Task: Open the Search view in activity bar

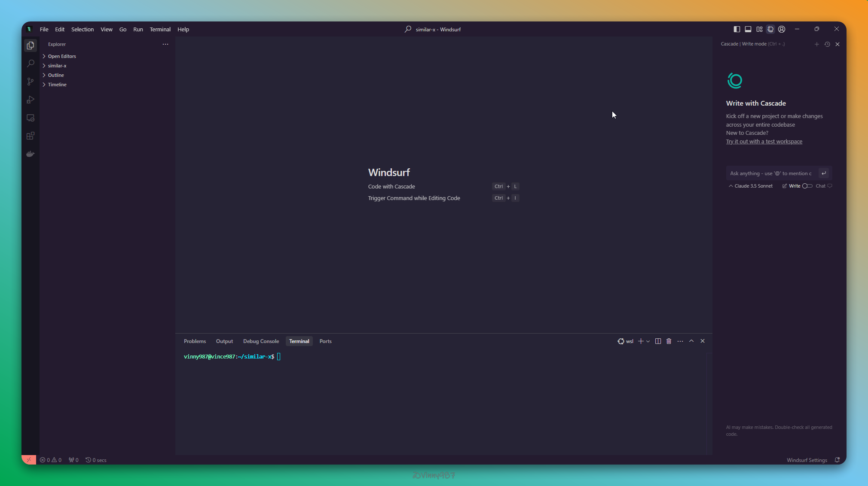Action: (x=31, y=64)
